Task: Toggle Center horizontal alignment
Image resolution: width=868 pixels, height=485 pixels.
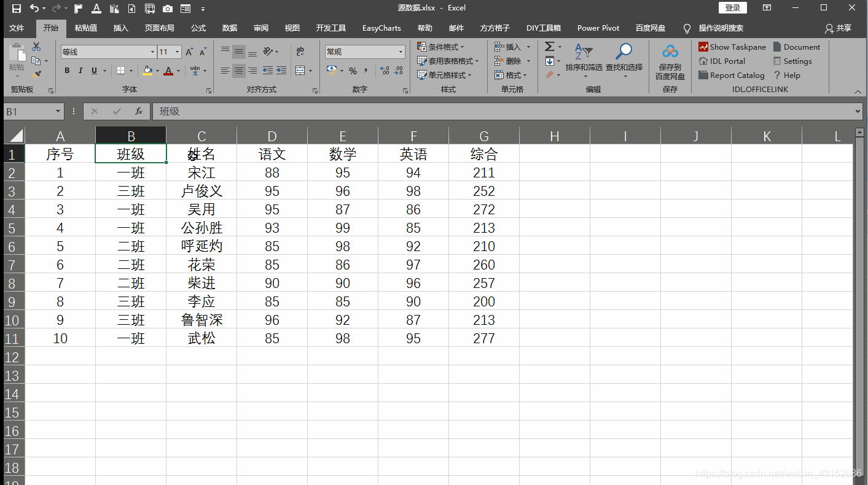Action: [x=239, y=71]
